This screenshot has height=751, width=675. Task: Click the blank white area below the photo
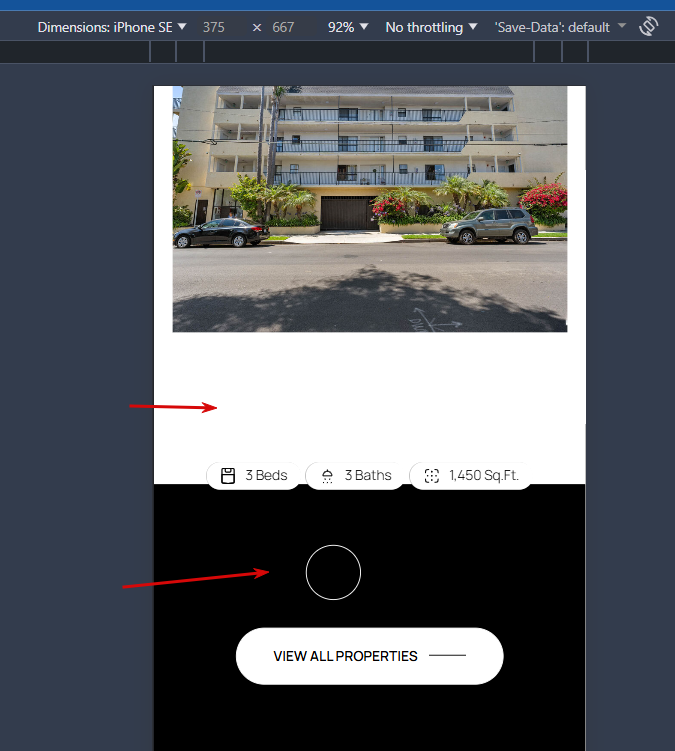(x=369, y=397)
